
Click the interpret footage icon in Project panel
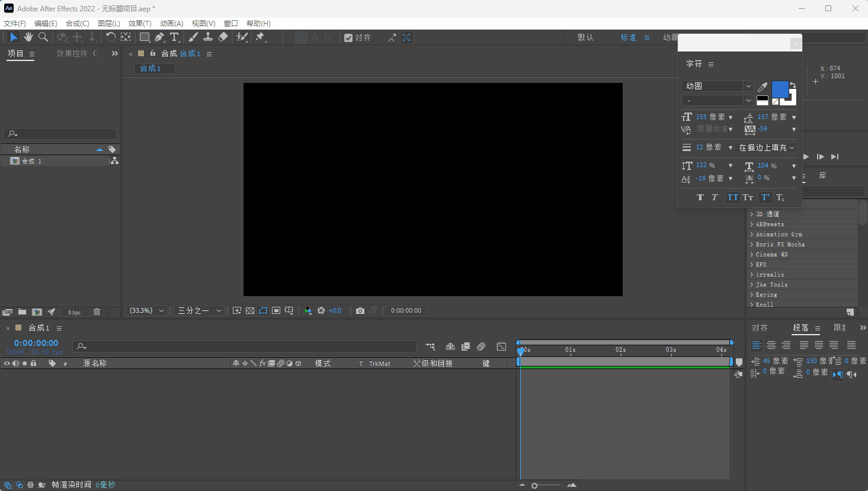pyautogui.click(x=7, y=312)
